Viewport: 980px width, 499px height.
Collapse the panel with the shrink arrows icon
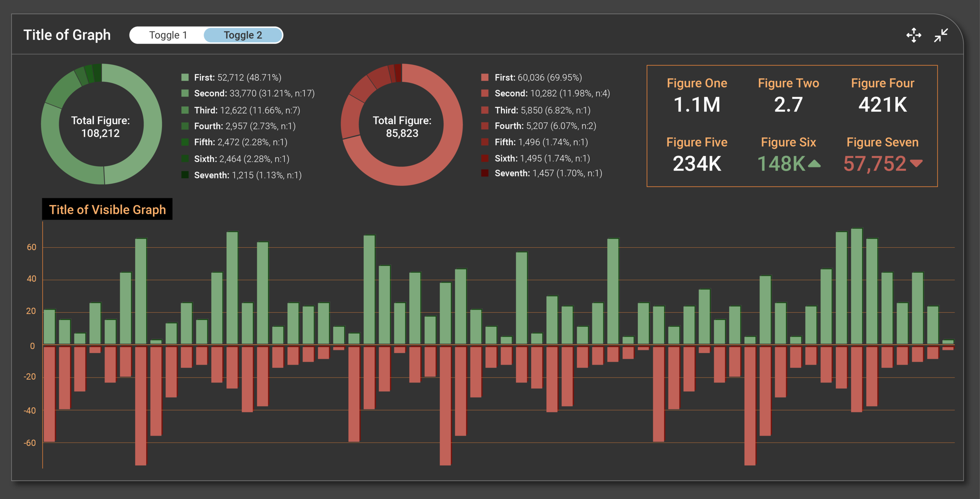click(x=941, y=35)
